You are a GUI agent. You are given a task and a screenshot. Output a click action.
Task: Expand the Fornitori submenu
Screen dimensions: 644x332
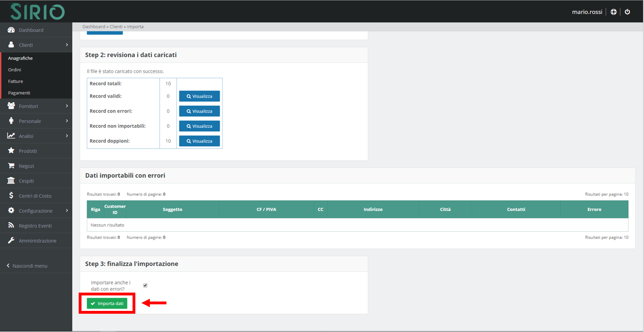(37, 106)
